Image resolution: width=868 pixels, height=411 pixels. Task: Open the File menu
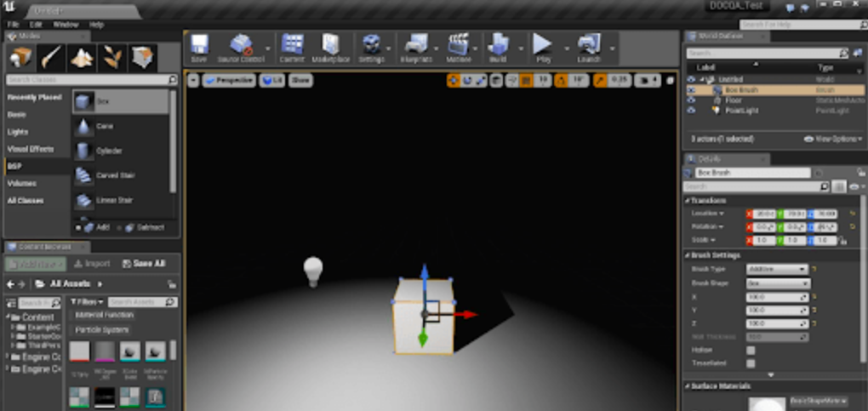tap(14, 25)
